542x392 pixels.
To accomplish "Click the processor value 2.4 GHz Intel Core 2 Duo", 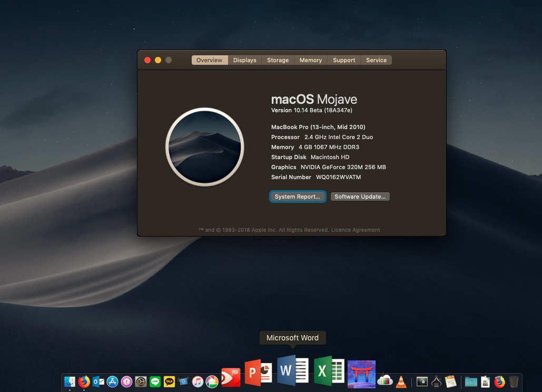I will pos(339,137).
